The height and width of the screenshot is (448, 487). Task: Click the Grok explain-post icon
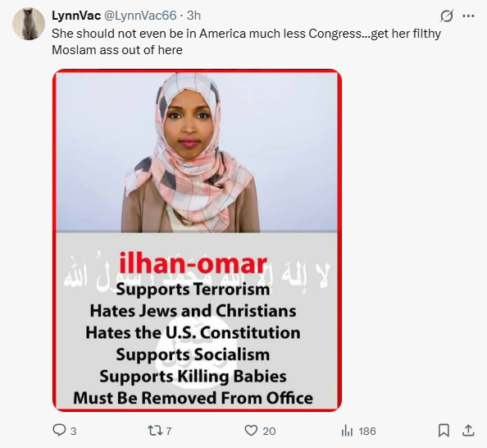447,16
